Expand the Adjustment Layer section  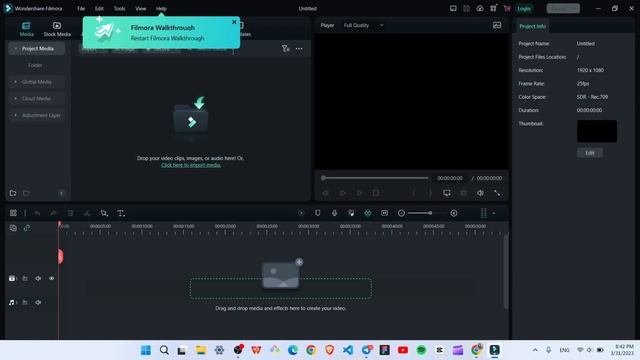point(16,116)
